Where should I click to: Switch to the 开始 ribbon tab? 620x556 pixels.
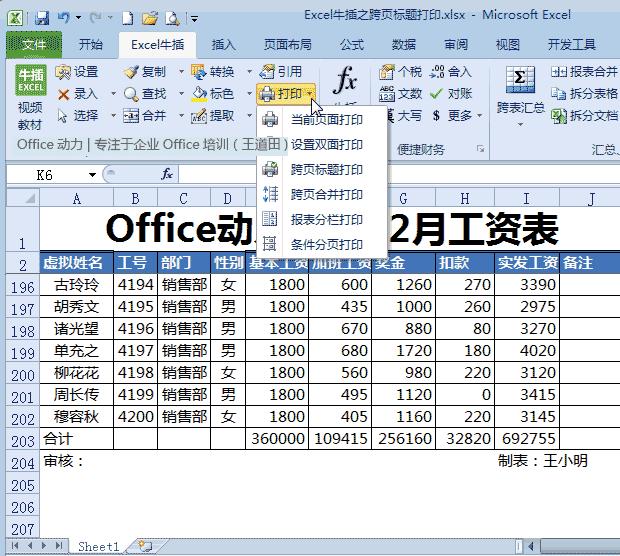coord(91,44)
